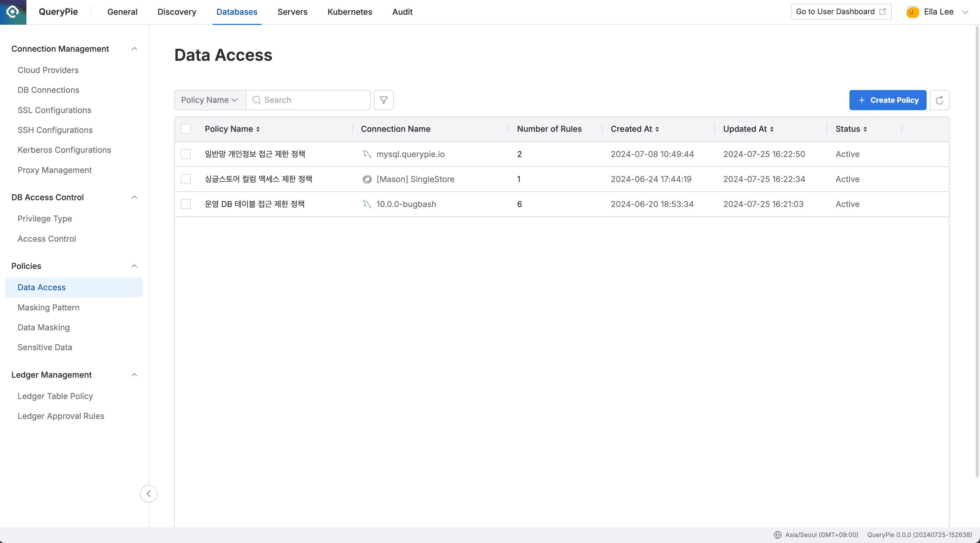Viewport: 980px width, 543px height.
Task: Switch to the Audit tab
Action: coord(402,12)
